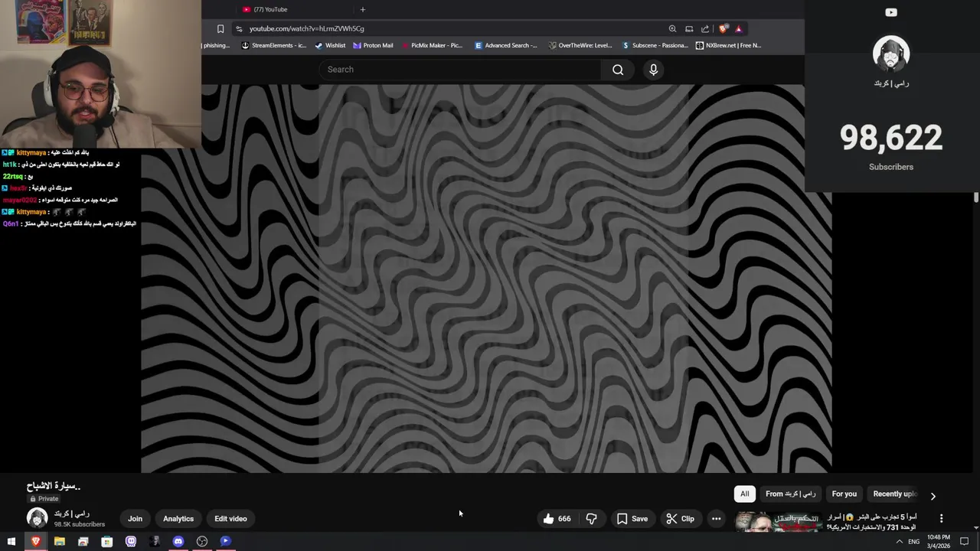Click the channel avatar under video title
The image size is (980, 551).
click(x=37, y=518)
